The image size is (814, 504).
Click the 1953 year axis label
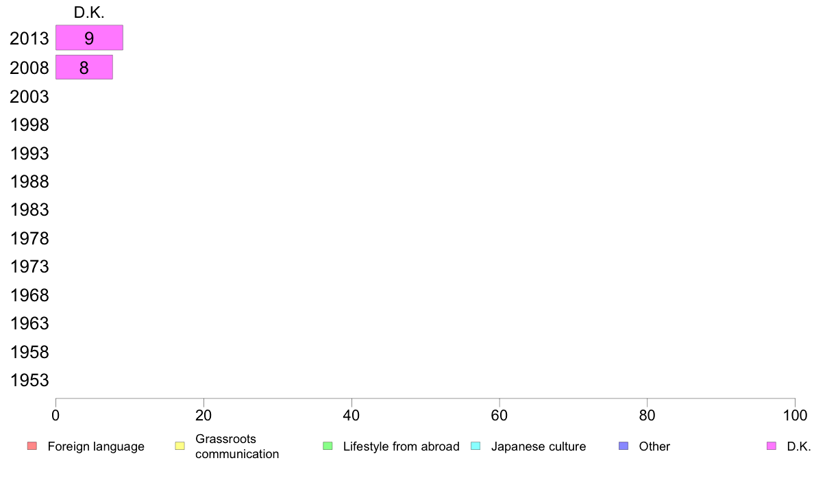click(29, 380)
